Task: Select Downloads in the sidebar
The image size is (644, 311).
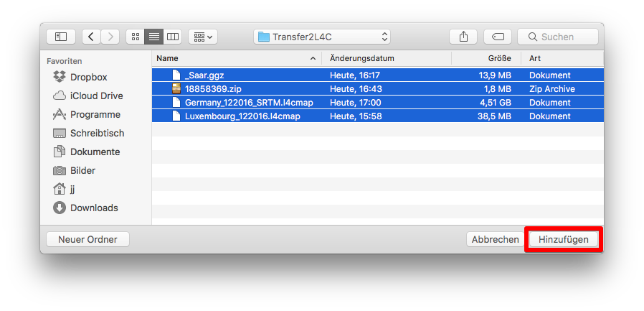Action: point(94,208)
